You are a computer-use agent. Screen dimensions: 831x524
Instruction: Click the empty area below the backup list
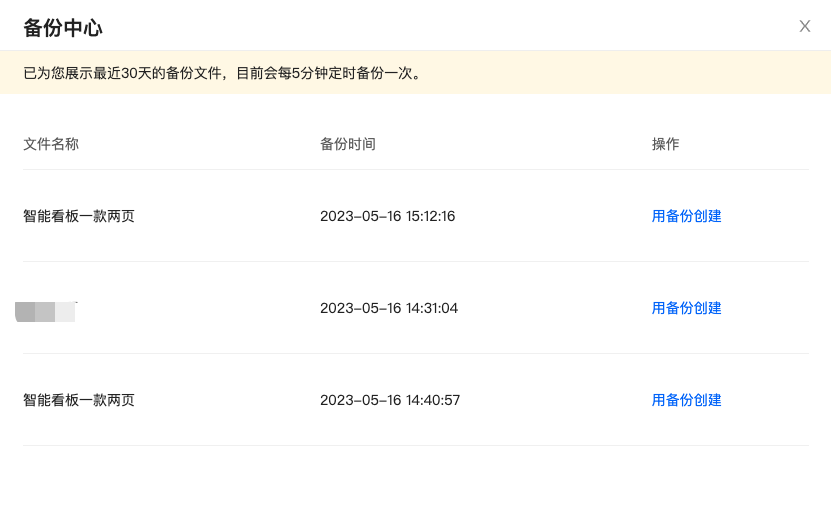coord(415,485)
